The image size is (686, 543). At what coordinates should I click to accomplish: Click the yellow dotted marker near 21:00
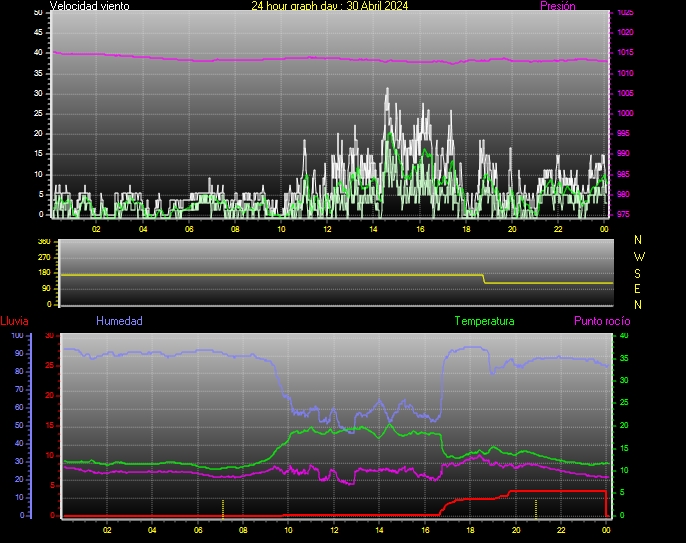pos(536,509)
